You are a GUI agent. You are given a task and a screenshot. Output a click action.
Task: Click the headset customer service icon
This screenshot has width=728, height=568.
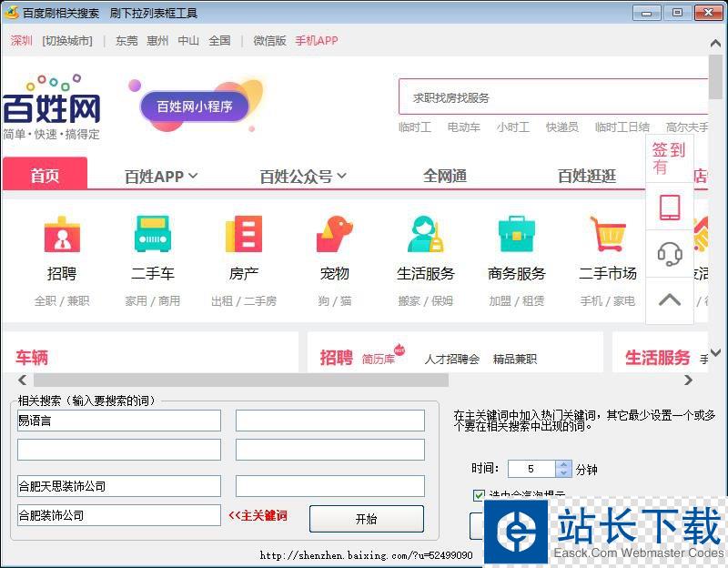click(x=670, y=254)
